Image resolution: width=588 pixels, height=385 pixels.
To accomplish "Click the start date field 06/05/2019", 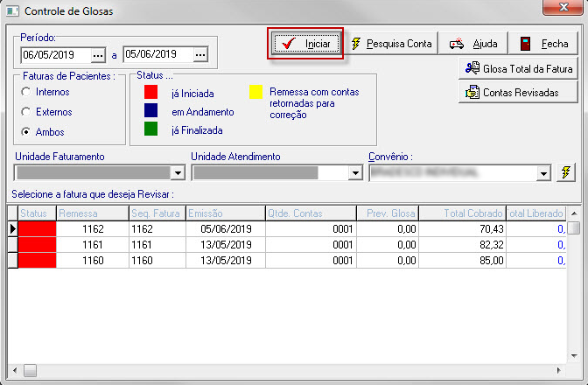I will pyautogui.click(x=56, y=55).
